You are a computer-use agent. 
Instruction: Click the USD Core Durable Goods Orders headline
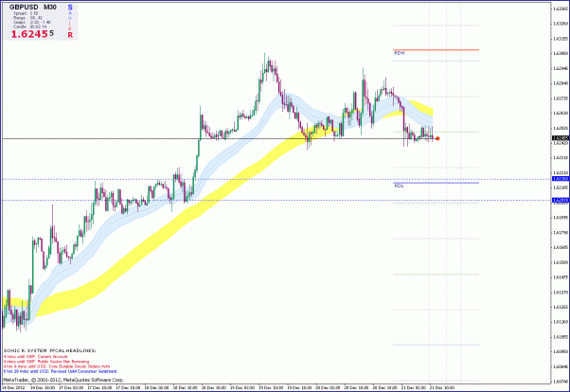(x=57, y=366)
